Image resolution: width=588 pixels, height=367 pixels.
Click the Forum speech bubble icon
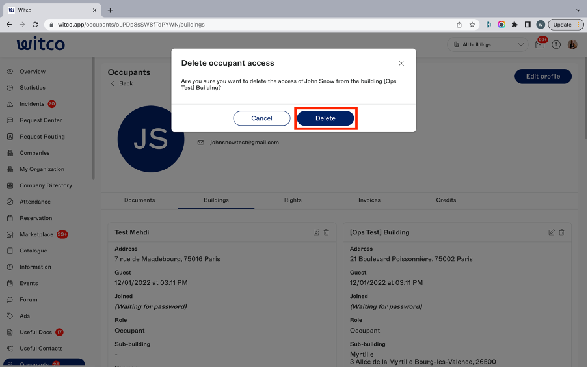tap(10, 299)
